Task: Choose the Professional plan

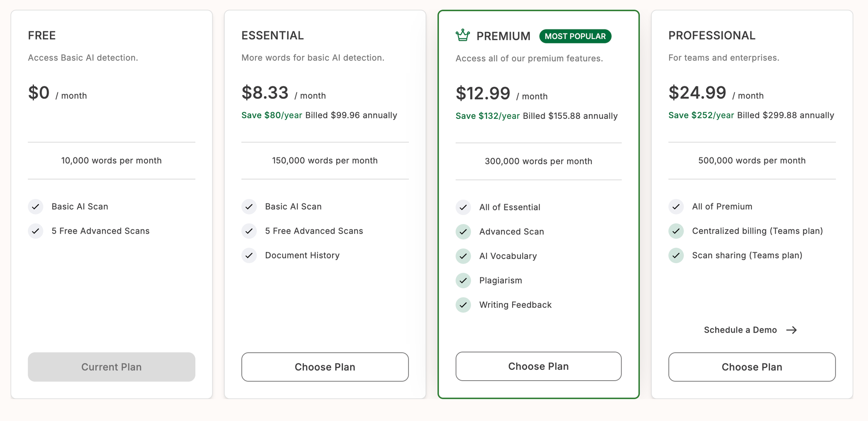Action: [x=752, y=367]
